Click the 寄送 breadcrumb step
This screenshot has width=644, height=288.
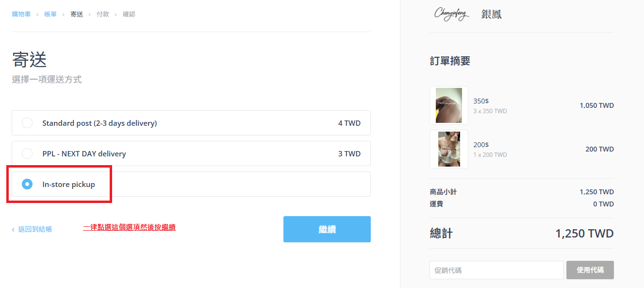pos(77,15)
